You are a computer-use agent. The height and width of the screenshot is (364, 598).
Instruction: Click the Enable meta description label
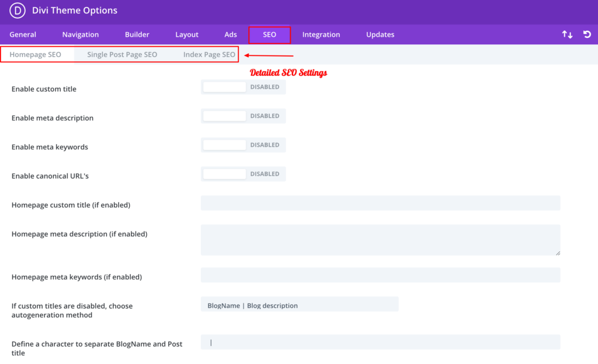52,118
